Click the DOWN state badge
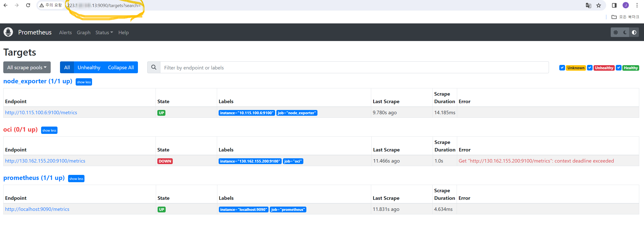This screenshot has width=644, height=230. [x=165, y=161]
